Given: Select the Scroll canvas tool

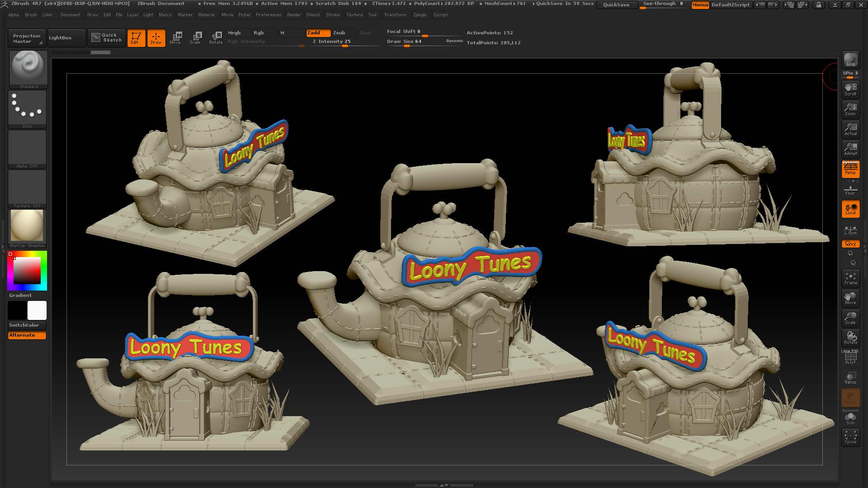Looking at the screenshot, I should (850, 89).
